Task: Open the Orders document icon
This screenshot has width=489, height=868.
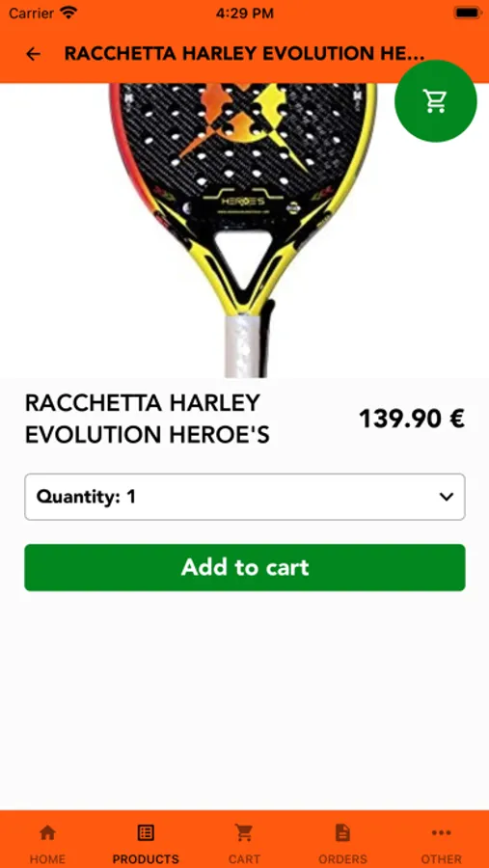Action: [x=342, y=832]
